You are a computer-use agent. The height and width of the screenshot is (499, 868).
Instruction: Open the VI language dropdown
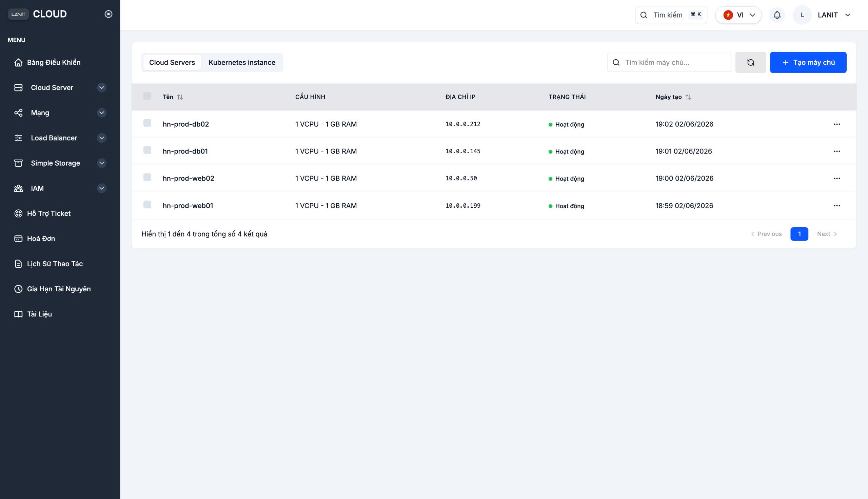(738, 15)
